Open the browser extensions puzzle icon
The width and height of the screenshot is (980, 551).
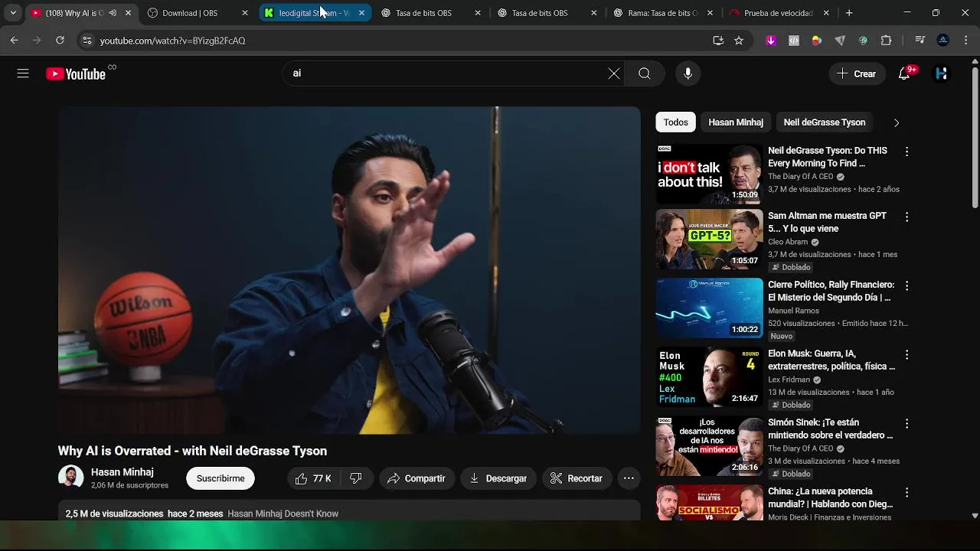886,41
